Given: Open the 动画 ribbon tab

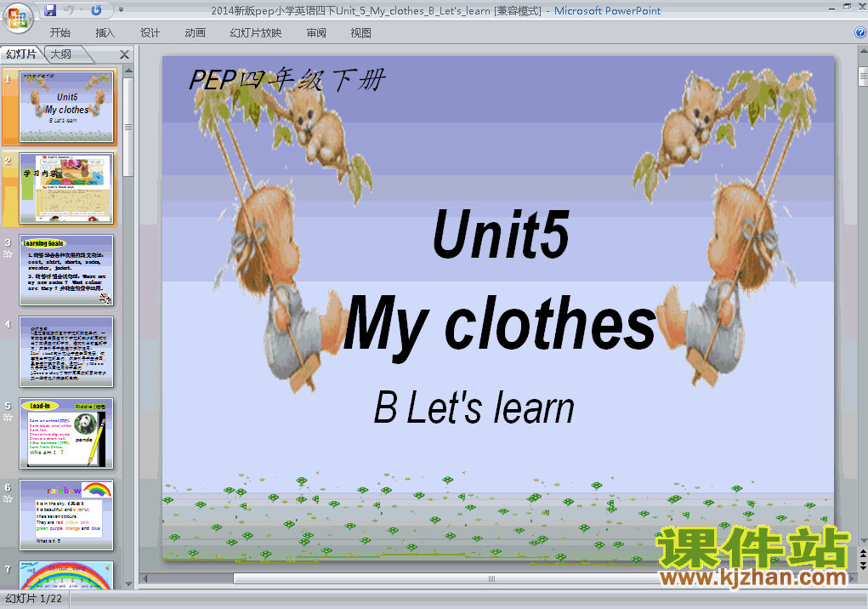Looking at the screenshot, I should [195, 32].
